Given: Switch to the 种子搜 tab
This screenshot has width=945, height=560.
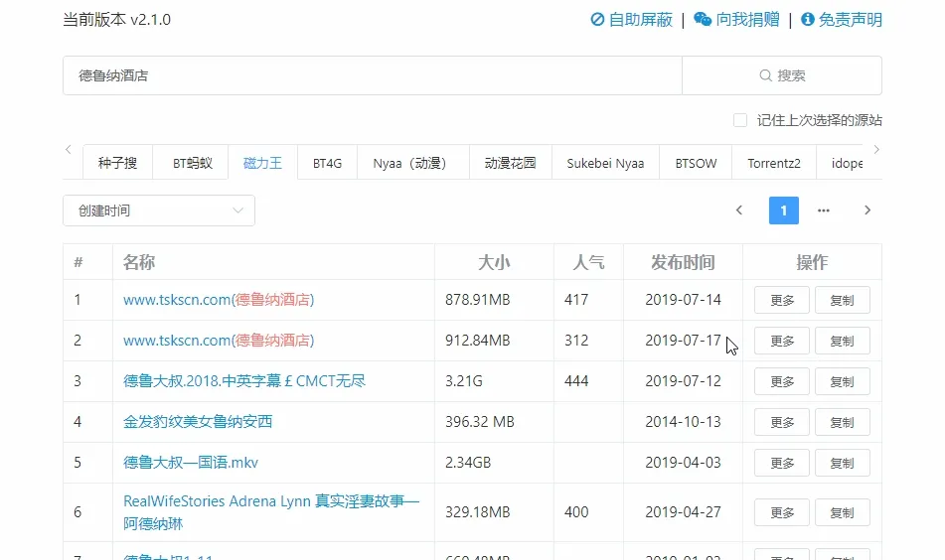Looking at the screenshot, I should pyautogui.click(x=117, y=163).
